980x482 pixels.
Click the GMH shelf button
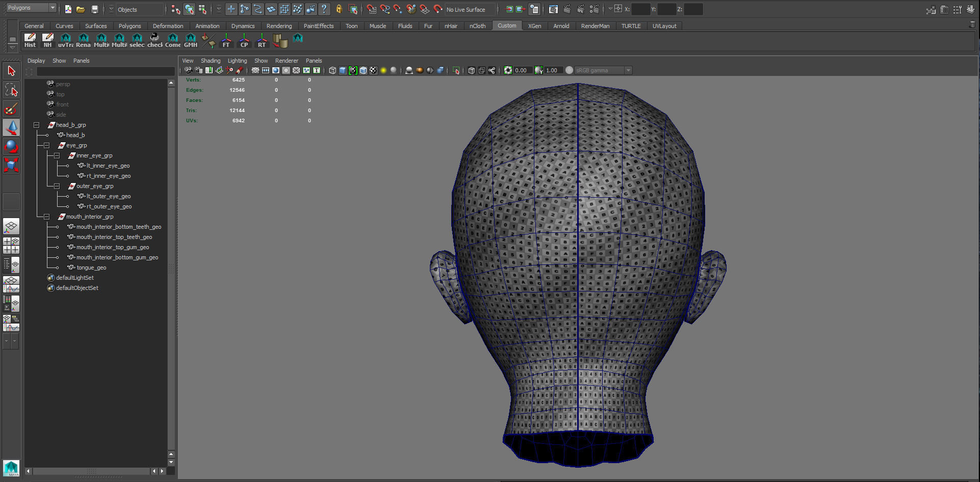[x=190, y=40]
